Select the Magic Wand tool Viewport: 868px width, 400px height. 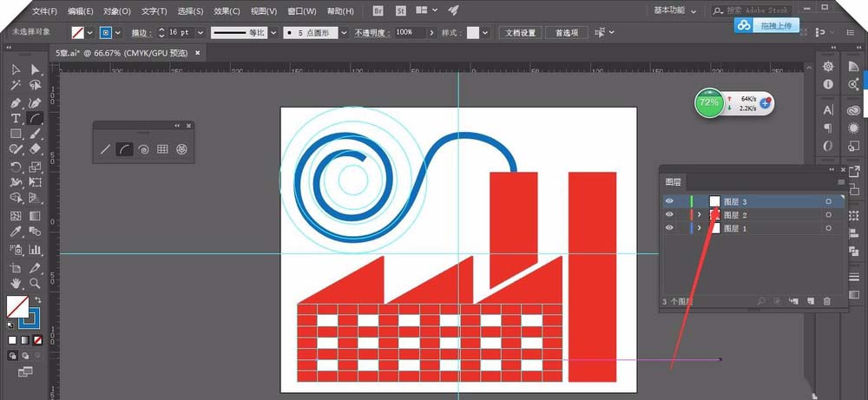coord(16,86)
